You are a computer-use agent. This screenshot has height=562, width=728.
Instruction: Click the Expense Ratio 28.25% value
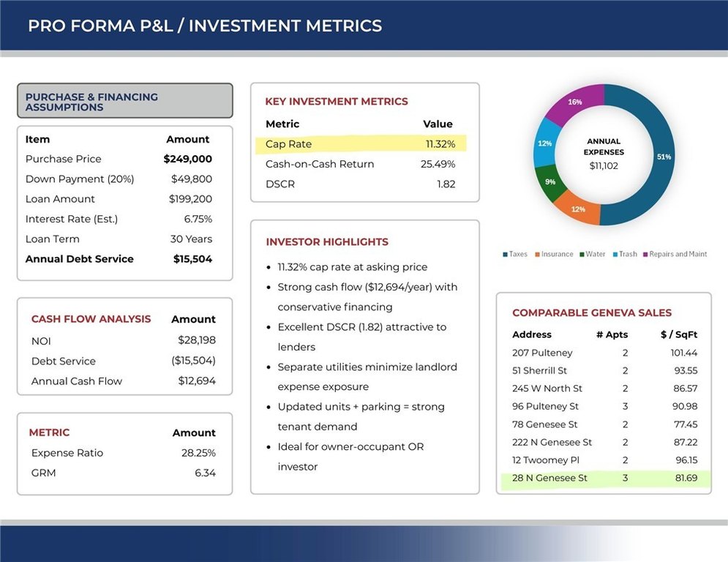coord(198,453)
